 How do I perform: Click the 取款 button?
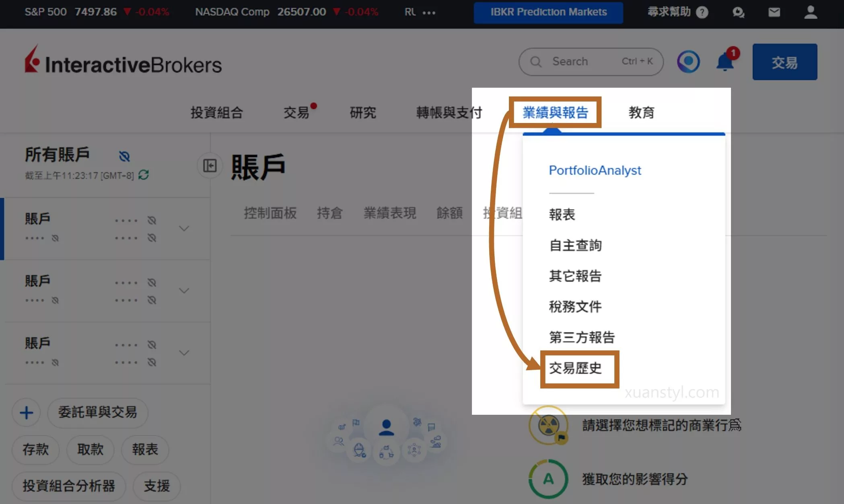(91, 449)
